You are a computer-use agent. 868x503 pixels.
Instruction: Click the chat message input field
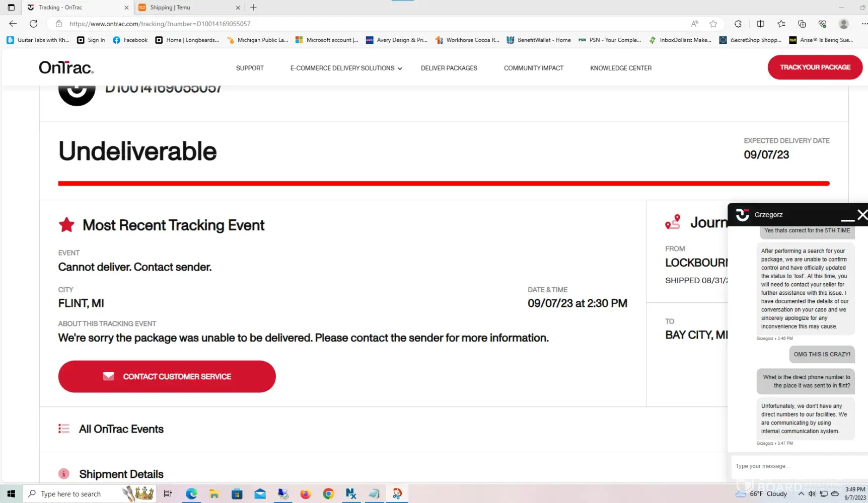(800, 466)
